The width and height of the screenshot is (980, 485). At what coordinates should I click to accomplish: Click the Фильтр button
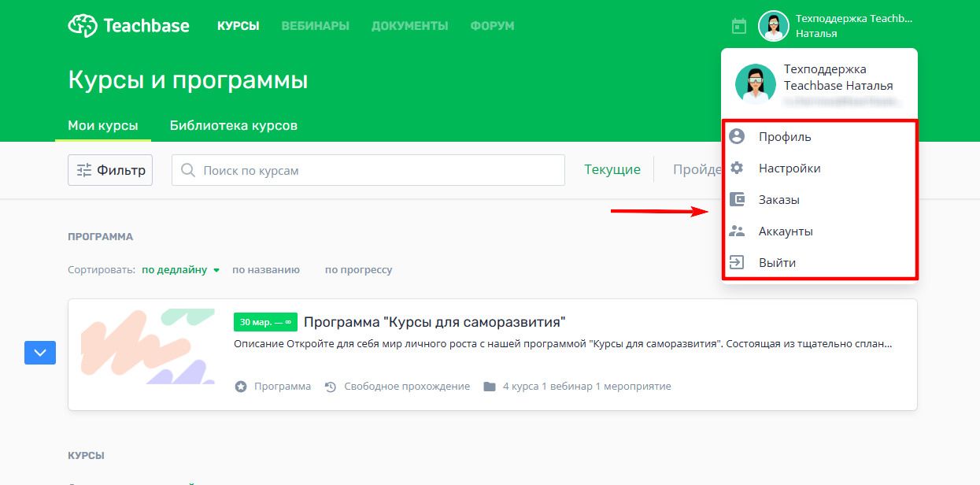(110, 170)
